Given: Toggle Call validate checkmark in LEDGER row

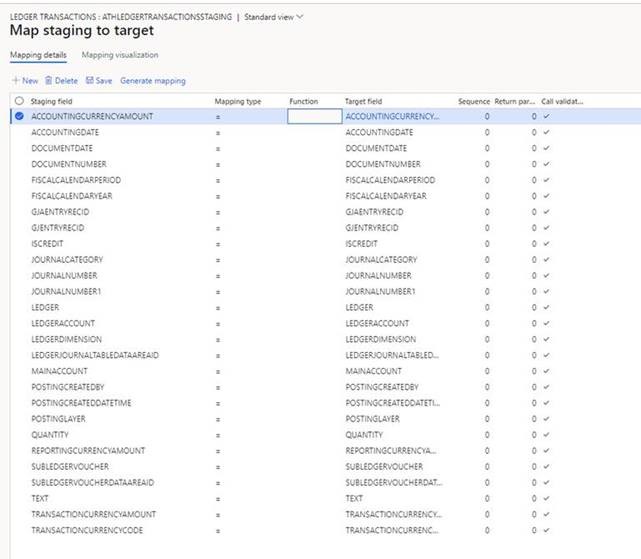Looking at the screenshot, I should (x=546, y=307).
